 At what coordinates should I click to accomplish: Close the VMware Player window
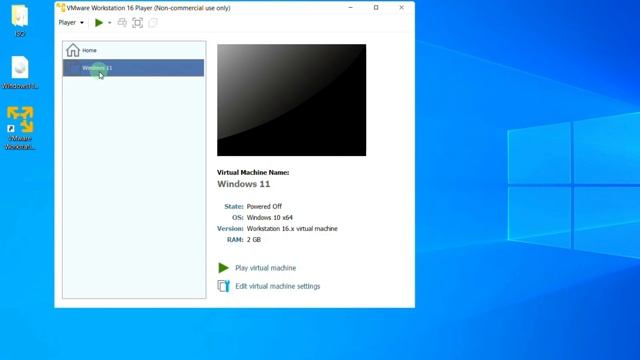point(402,8)
